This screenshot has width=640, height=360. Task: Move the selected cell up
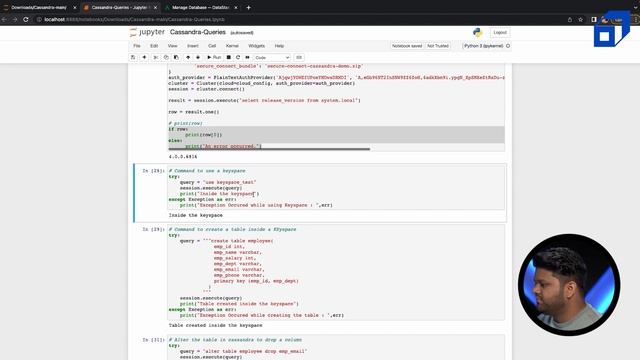188,58
